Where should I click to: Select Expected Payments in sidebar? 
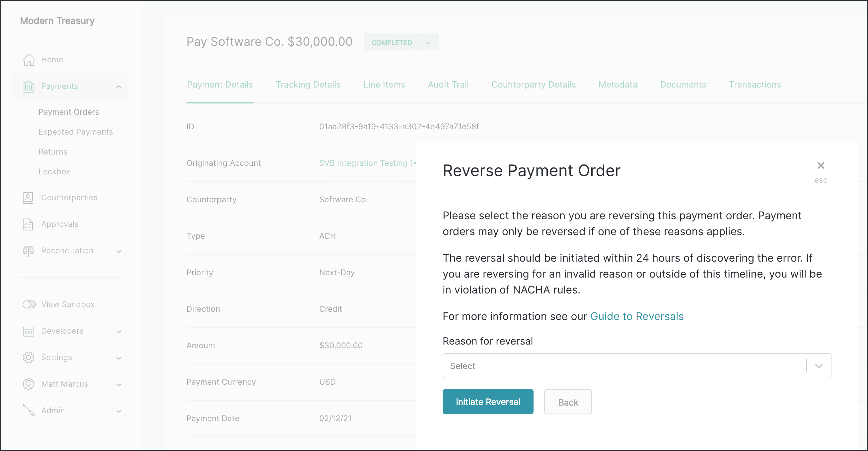(75, 132)
